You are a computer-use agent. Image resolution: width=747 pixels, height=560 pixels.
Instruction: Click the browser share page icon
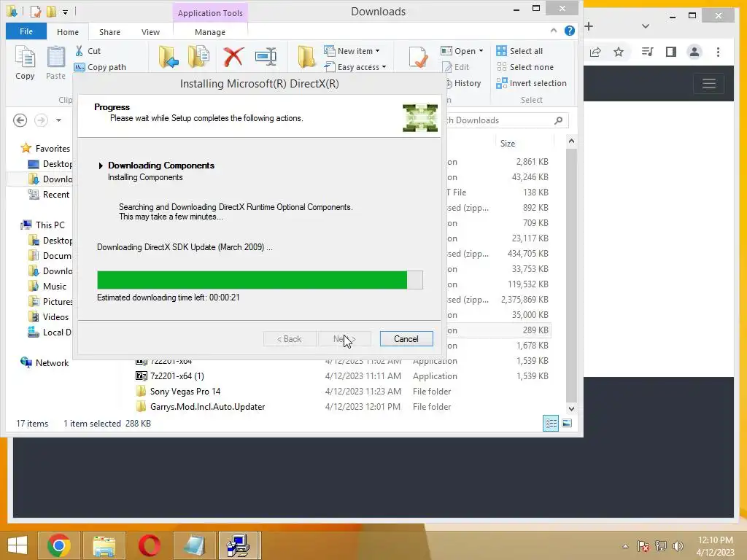[595, 52]
